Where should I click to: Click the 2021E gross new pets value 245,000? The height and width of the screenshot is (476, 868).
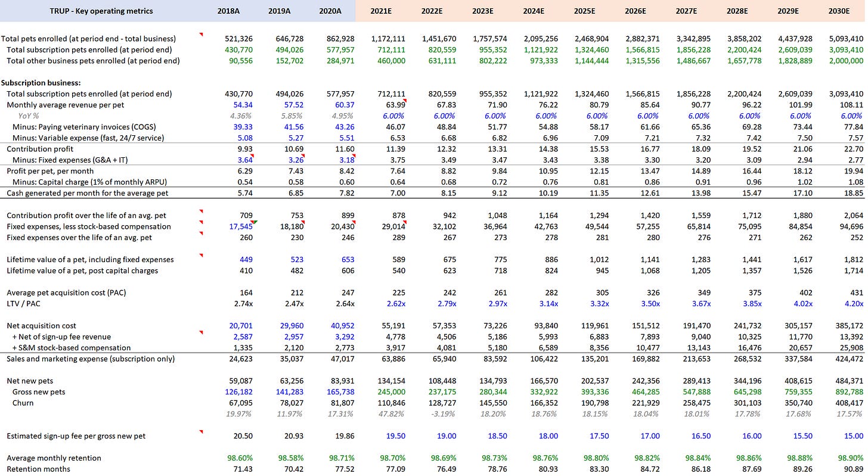point(391,392)
